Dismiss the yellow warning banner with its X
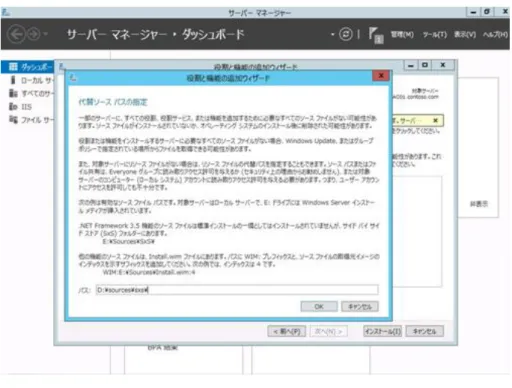512x388 pixels. coord(435,120)
